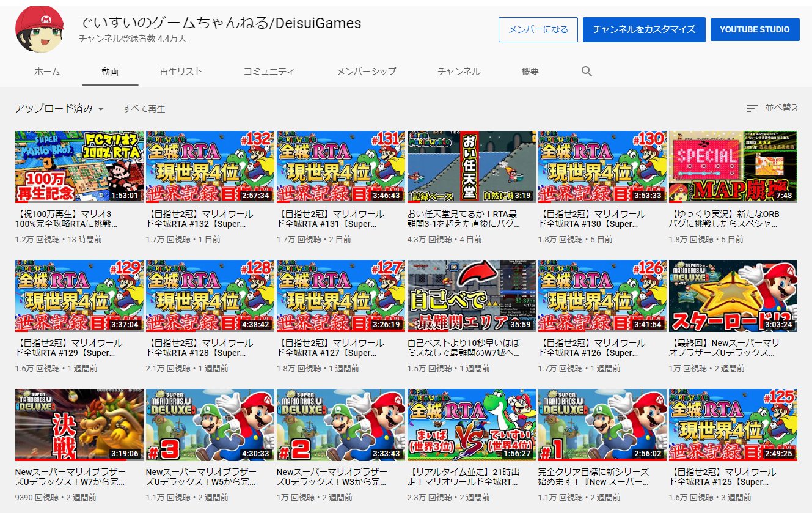Open the #131 全城RTA thumbnail
This screenshot has width=812, height=513.
tap(341, 166)
